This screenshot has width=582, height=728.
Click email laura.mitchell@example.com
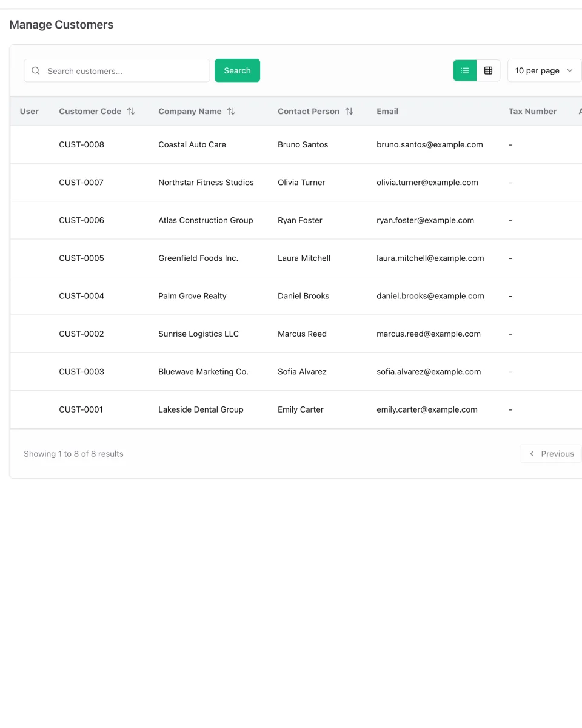(430, 258)
